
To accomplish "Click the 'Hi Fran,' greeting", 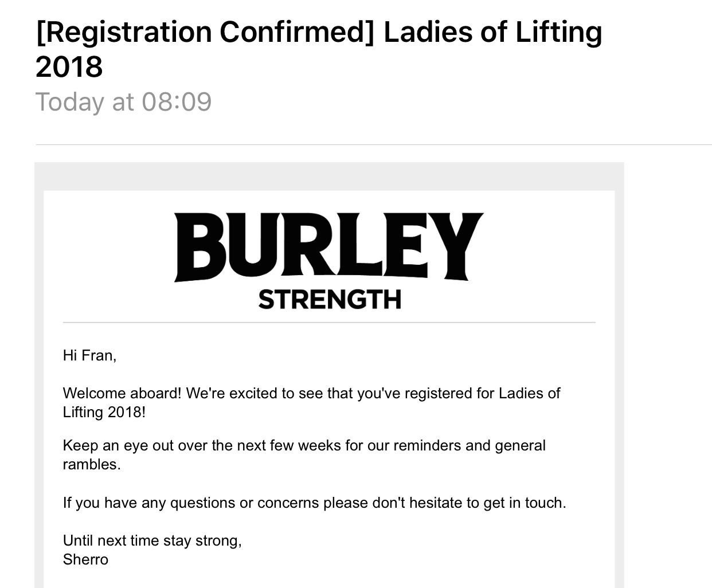I will 89,356.
